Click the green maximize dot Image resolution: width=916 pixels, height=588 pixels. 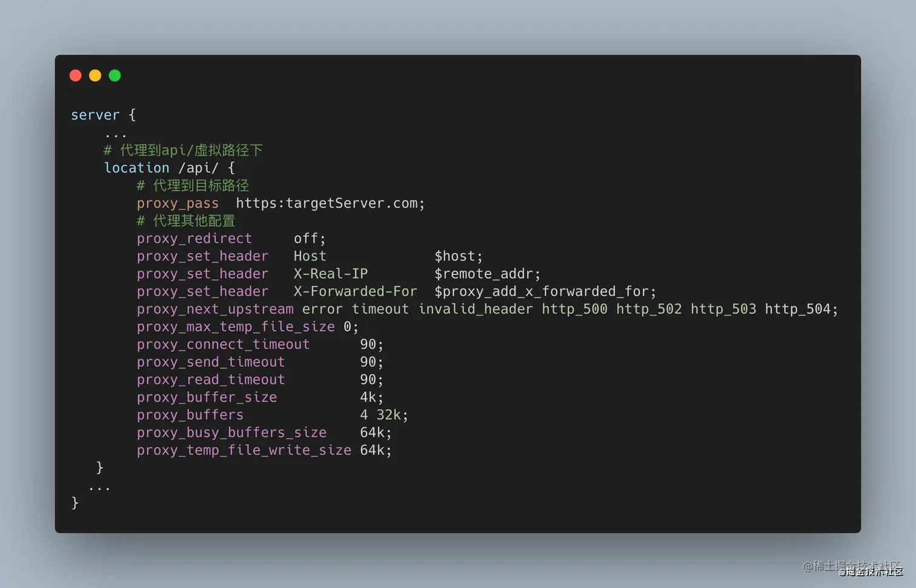pyautogui.click(x=114, y=76)
